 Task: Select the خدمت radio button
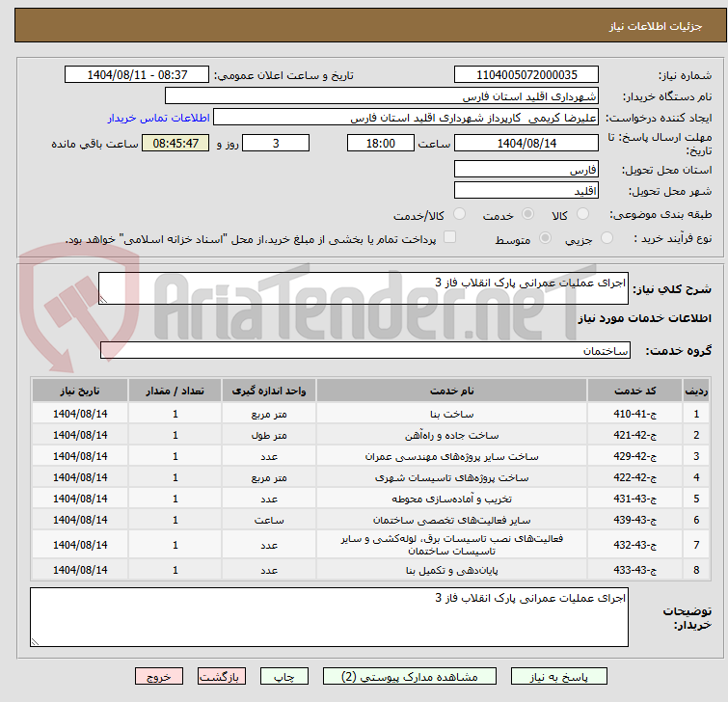tap(527, 214)
